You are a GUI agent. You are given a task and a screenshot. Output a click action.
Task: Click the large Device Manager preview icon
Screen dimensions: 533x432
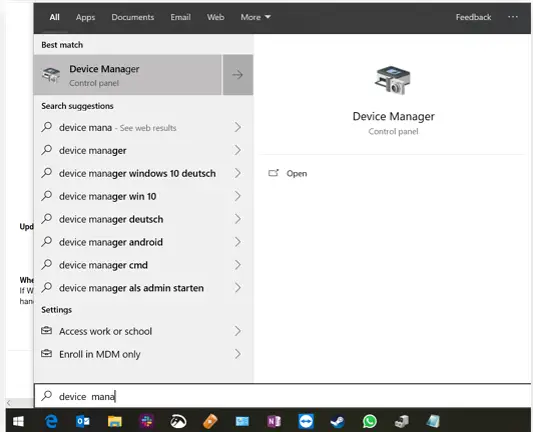[x=393, y=80]
